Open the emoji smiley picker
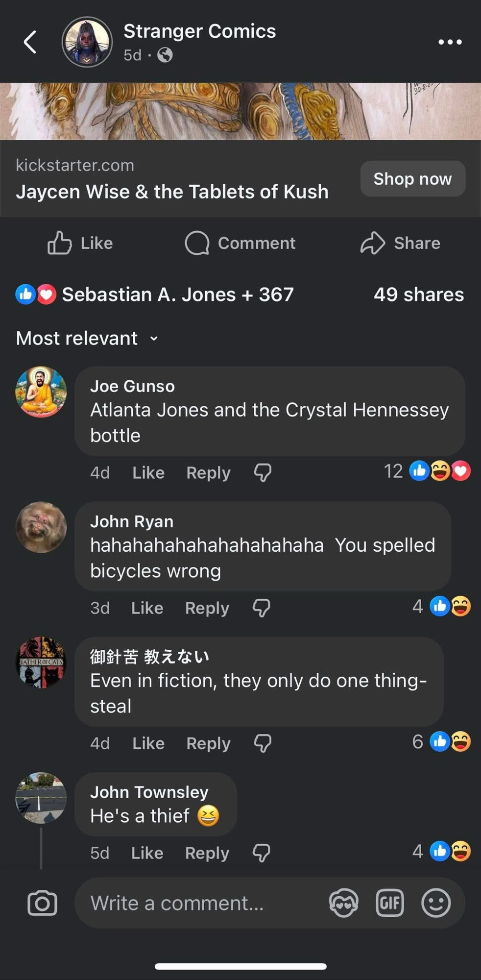 pos(435,903)
